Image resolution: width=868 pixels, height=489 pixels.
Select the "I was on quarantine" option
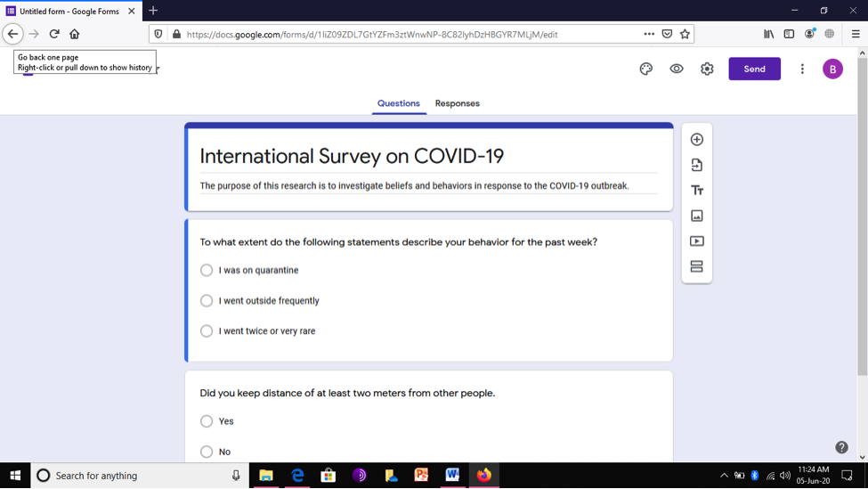click(207, 270)
